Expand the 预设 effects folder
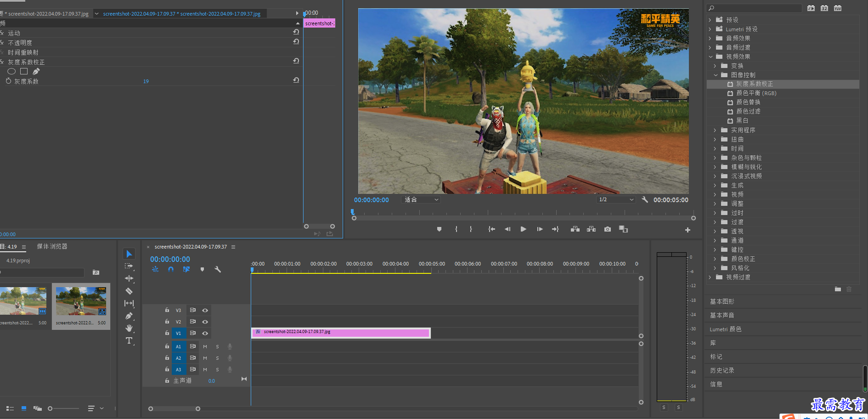The image size is (868, 419). coord(710,20)
